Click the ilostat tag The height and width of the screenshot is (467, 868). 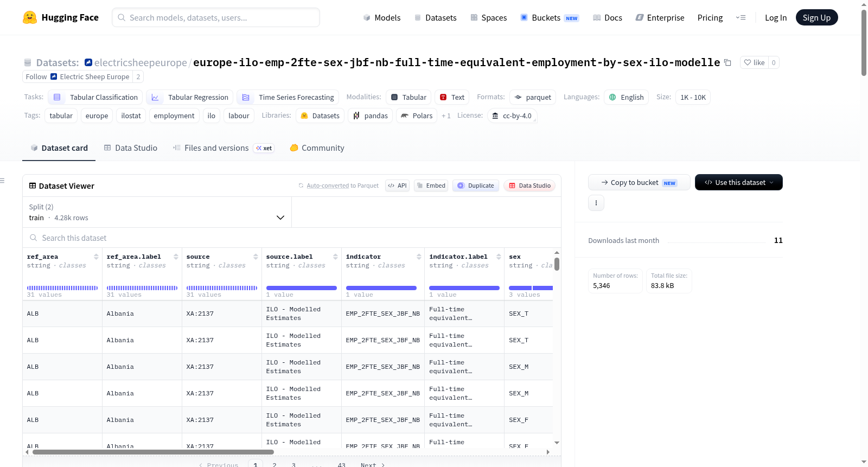coord(131,116)
